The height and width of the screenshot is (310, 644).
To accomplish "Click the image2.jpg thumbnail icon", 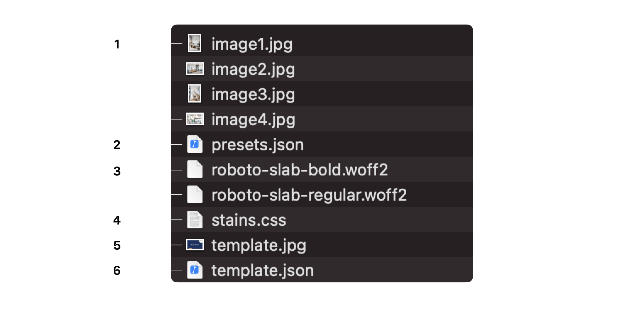I will [x=195, y=69].
